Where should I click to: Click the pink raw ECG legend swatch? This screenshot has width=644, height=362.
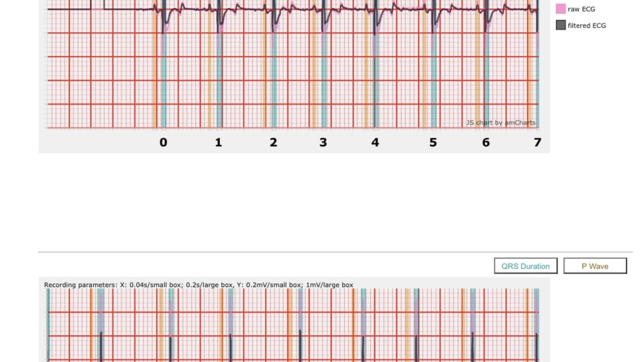point(560,9)
